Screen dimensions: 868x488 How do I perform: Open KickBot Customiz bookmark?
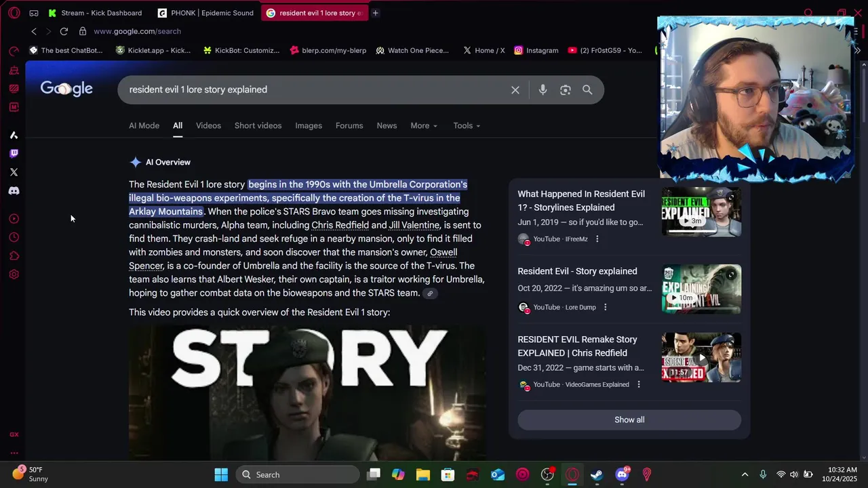coord(241,50)
